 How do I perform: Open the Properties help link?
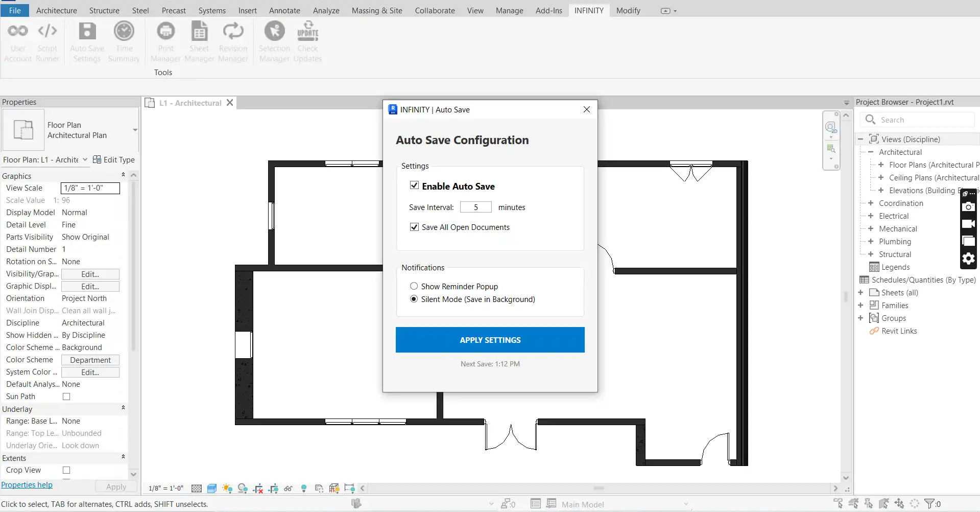[27, 485]
